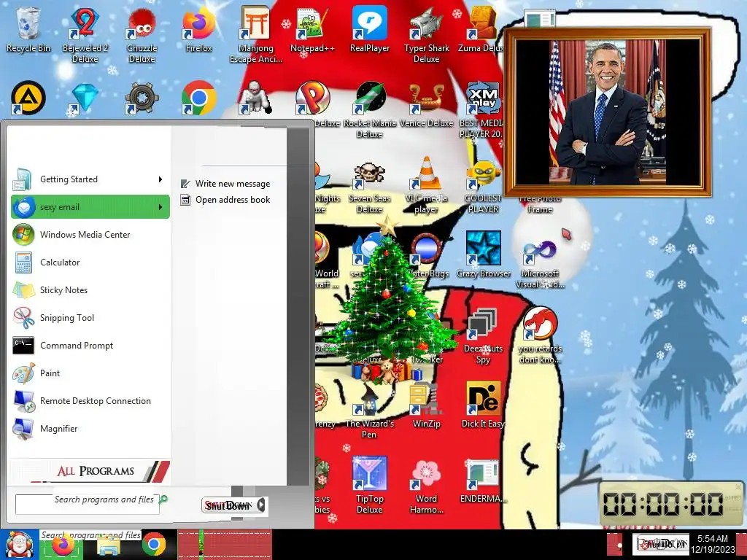
Task: Click the Search programs and files box
Action: (x=88, y=504)
